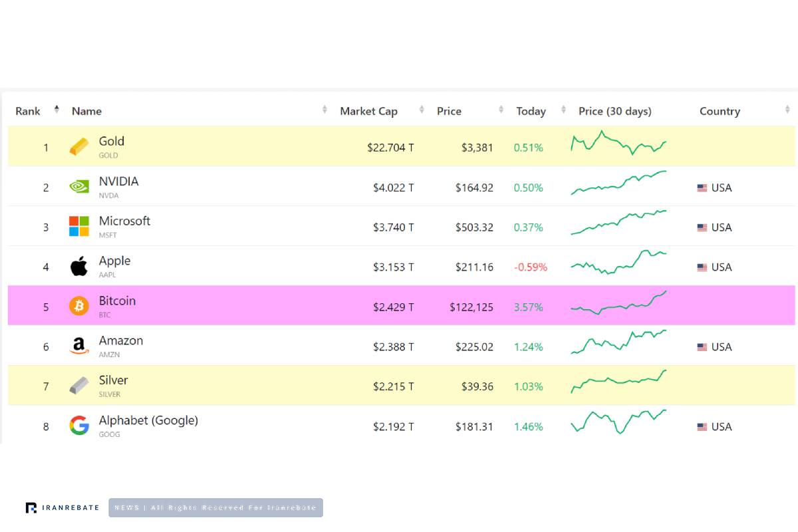Open the Microsoft company link
Screen dimensions: 798x532
(x=124, y=221)
